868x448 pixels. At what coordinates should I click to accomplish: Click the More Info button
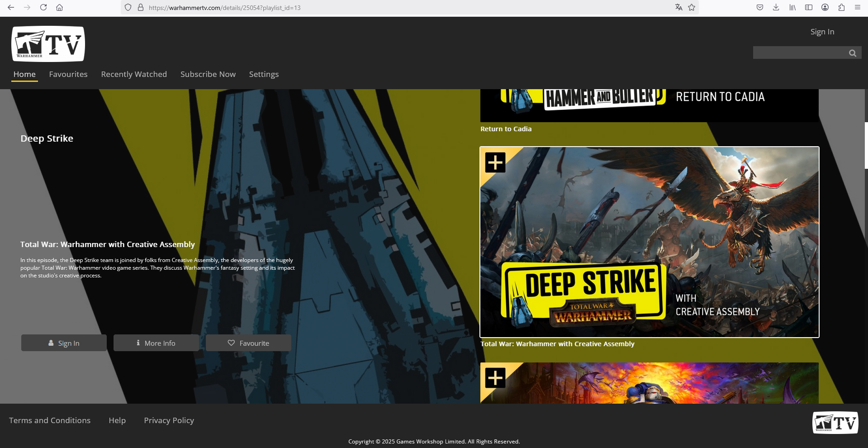(156, 343)
